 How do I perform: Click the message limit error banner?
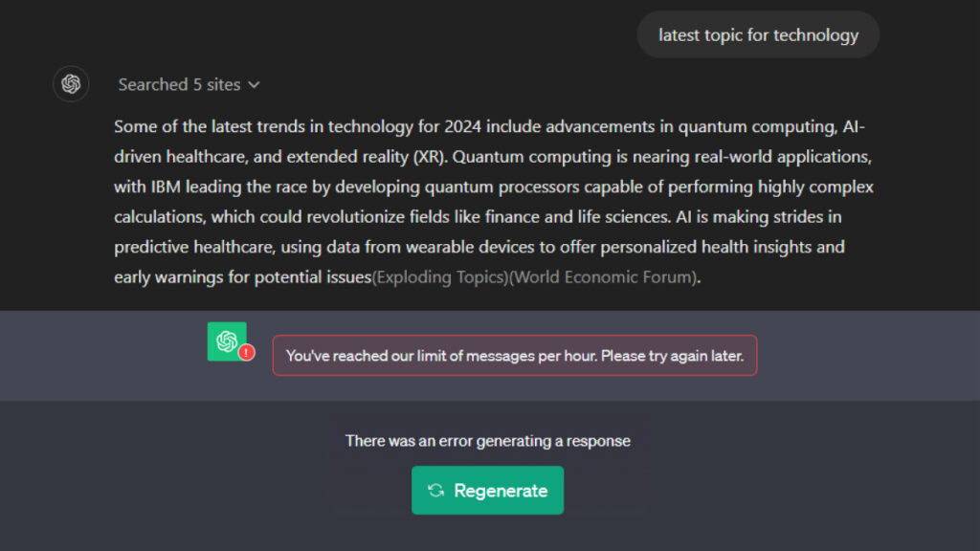tap(514, 356)
